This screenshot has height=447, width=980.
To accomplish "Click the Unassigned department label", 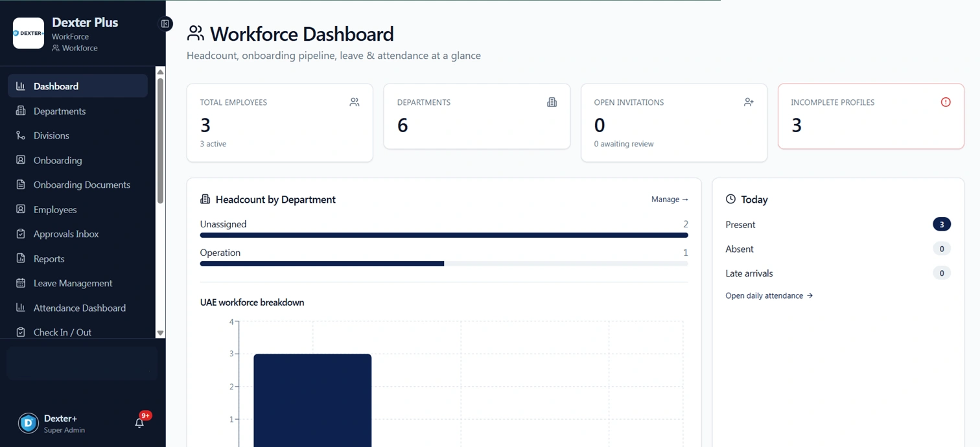I will [224, 224].
